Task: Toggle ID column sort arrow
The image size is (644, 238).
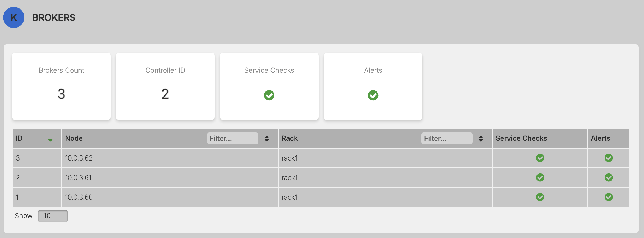Action: (50, 140)
